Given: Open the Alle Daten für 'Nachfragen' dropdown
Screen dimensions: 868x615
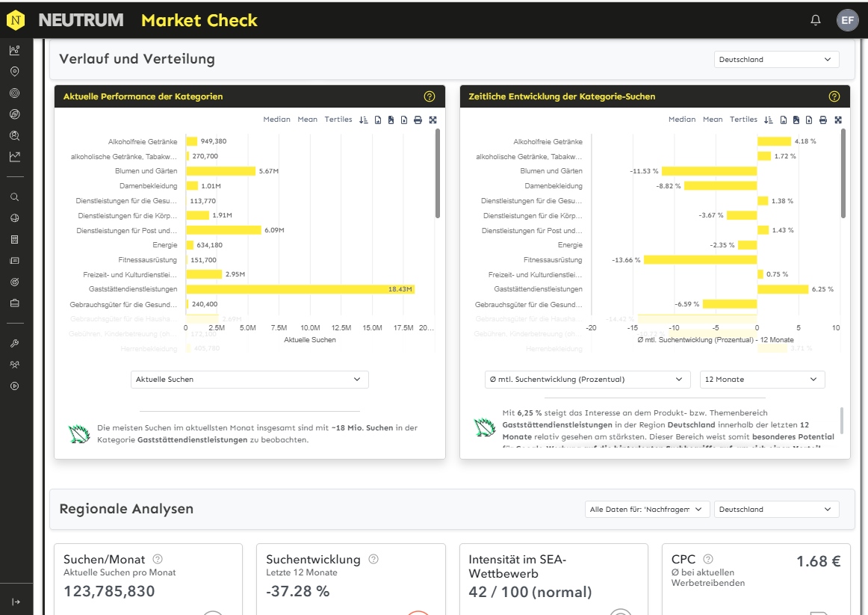Looking at the screenshot, I should pos(647,510).
